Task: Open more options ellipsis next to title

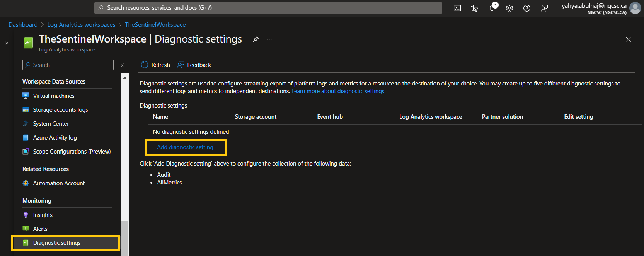Action: point(270,39)
